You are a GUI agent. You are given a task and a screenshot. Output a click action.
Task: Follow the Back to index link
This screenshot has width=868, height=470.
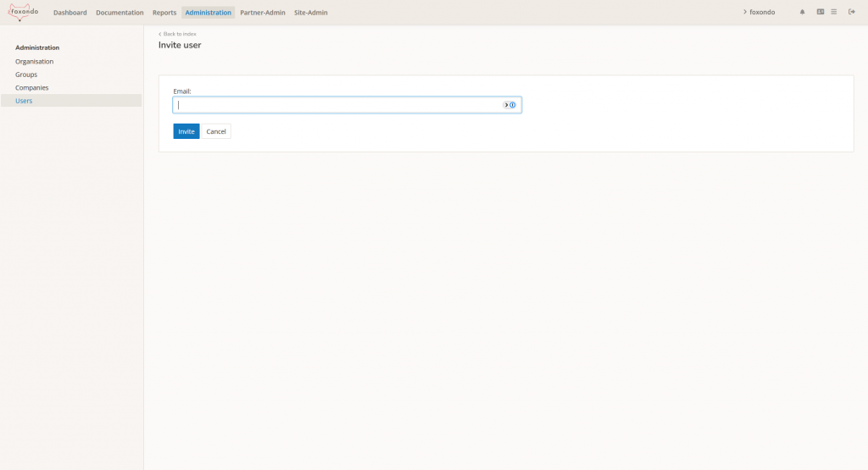click(x=178, y=34)
